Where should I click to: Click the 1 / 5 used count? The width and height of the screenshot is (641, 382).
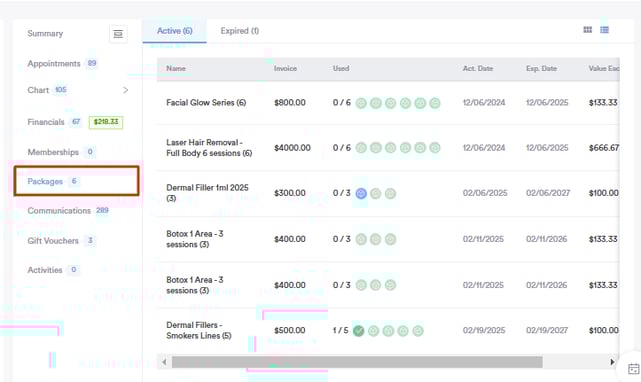click(341, 330)
